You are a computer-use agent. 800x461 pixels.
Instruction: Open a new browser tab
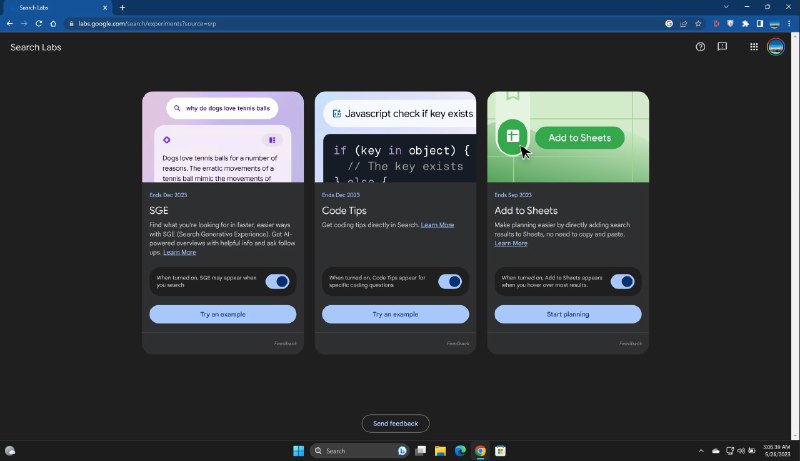coord(122,7)
